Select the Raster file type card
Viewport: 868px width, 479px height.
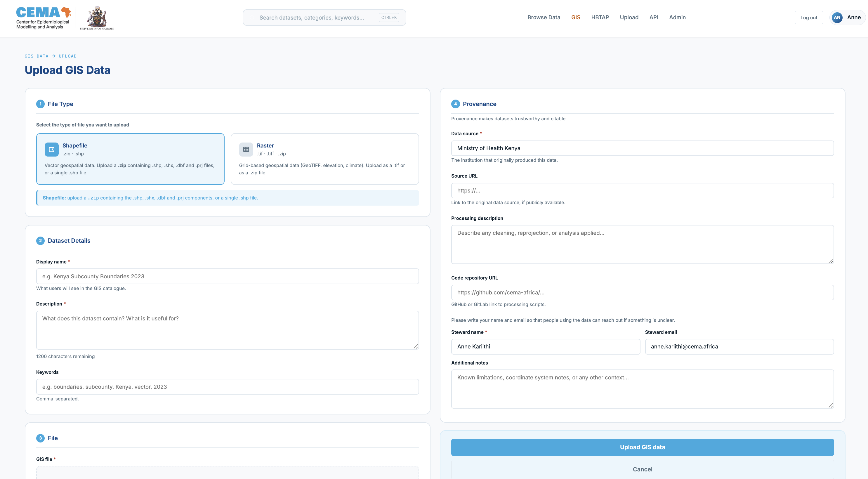(x=324, y=159)
